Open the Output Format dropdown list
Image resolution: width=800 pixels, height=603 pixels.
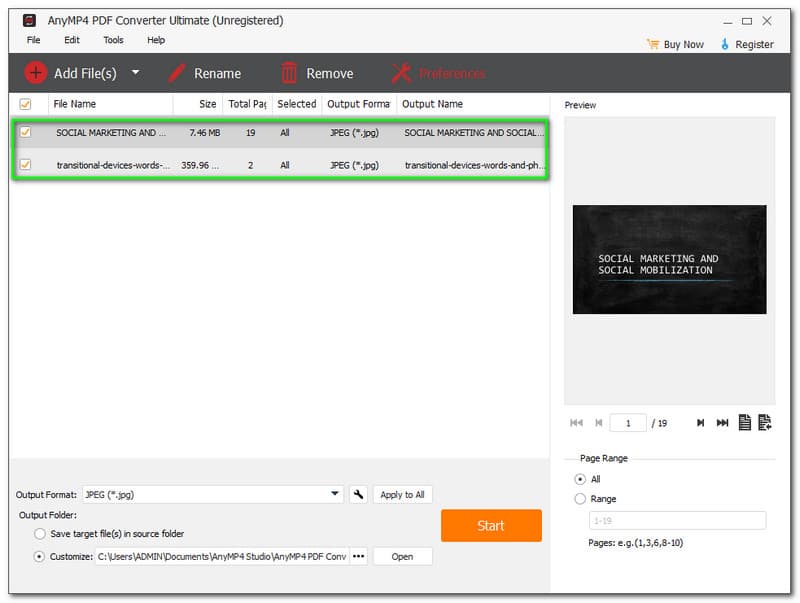(336, 494)
